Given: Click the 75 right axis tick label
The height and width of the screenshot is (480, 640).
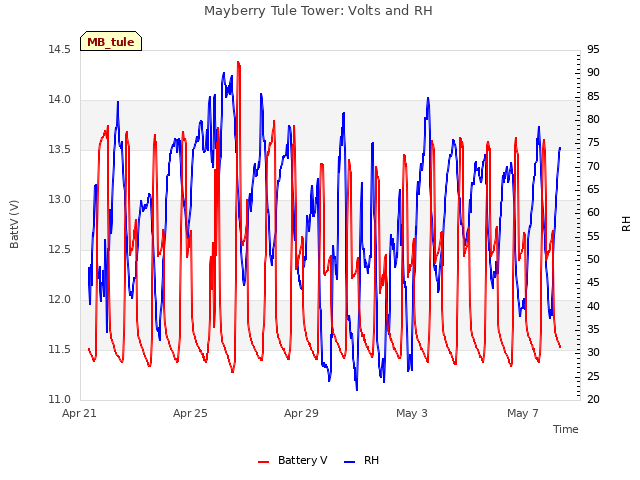Looking at the screenshot, I should [x=593, y=143].
